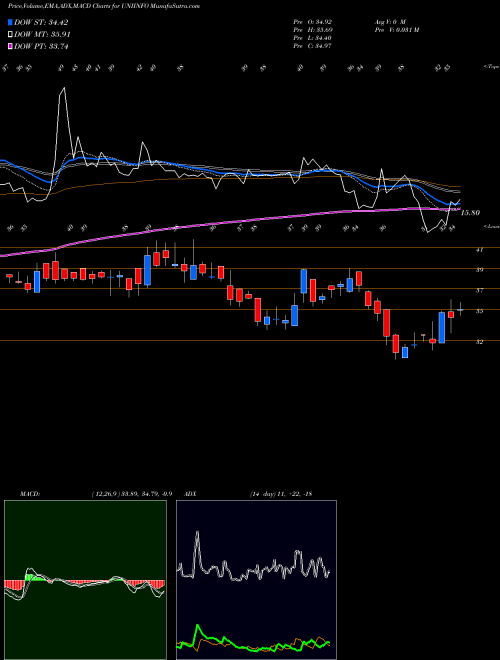Click the MACD '(12,26,9)' parameter values
This screenshot has width=500, height=660.
pyautogui.click(x=131, y=494)
